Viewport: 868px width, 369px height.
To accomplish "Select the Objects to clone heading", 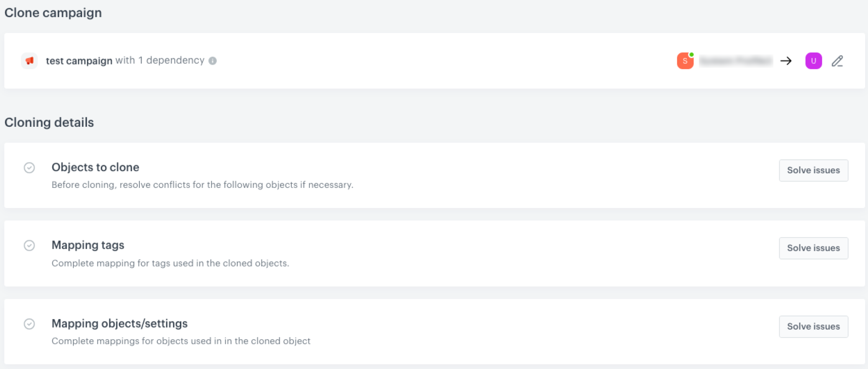I will (95, 167).
